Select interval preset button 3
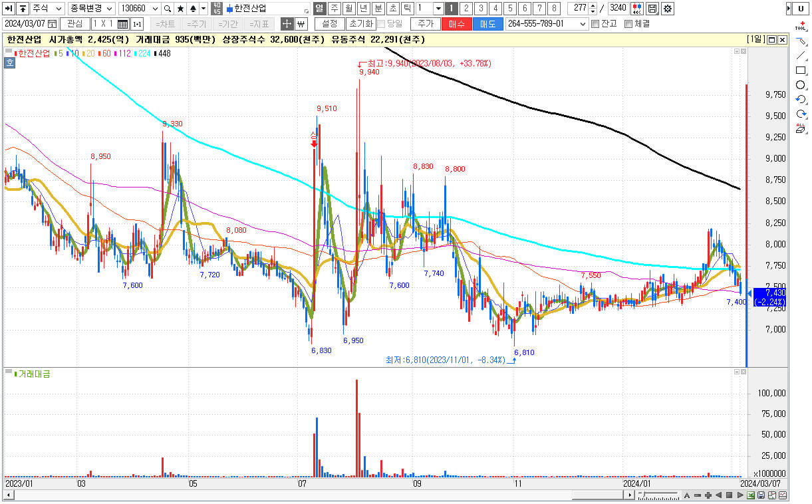Viewport: 812px width, 504px height. tap(480, 9)
